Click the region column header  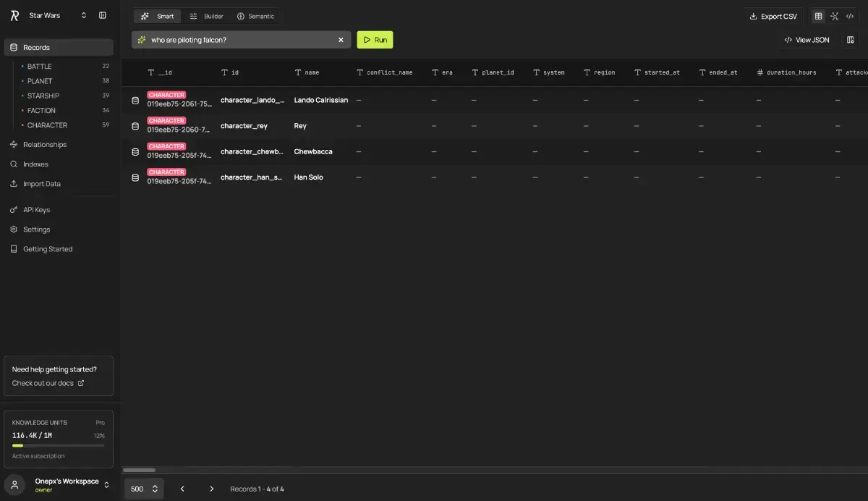tap(600, 72)
